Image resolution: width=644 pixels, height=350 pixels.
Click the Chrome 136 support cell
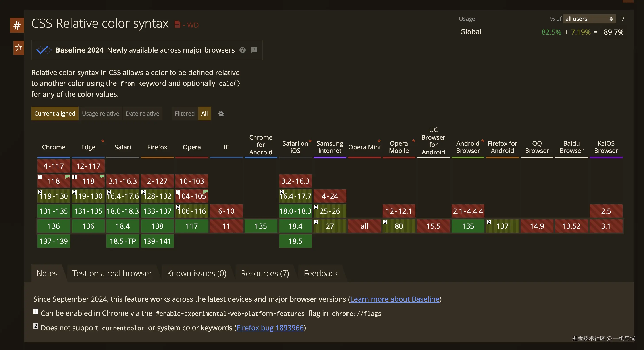pyautogui.click(x=54, y=226)
